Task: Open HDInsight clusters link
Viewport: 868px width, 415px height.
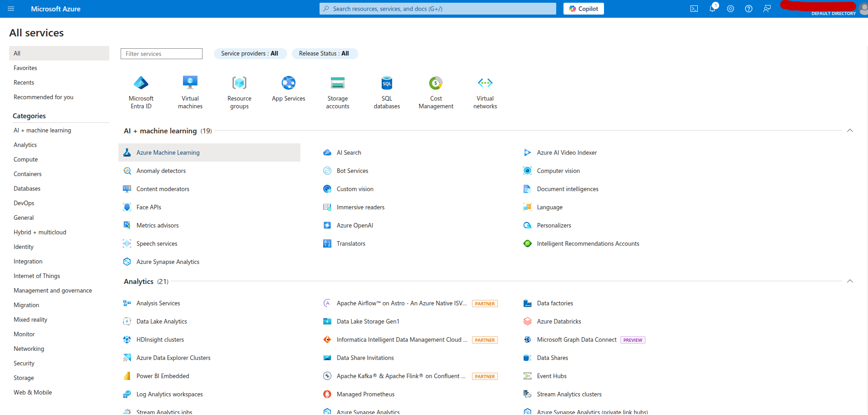Action: coord(160,340)
